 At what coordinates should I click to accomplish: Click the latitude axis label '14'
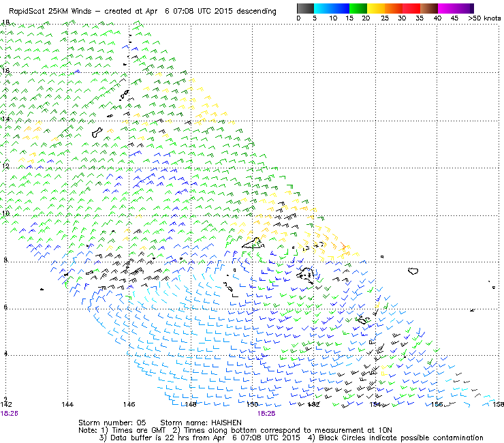coord(5,119)
